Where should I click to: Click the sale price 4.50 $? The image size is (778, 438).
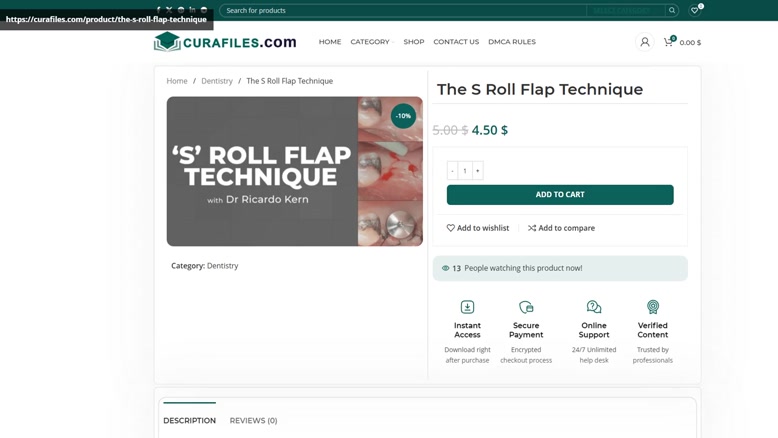click(490, 130)
